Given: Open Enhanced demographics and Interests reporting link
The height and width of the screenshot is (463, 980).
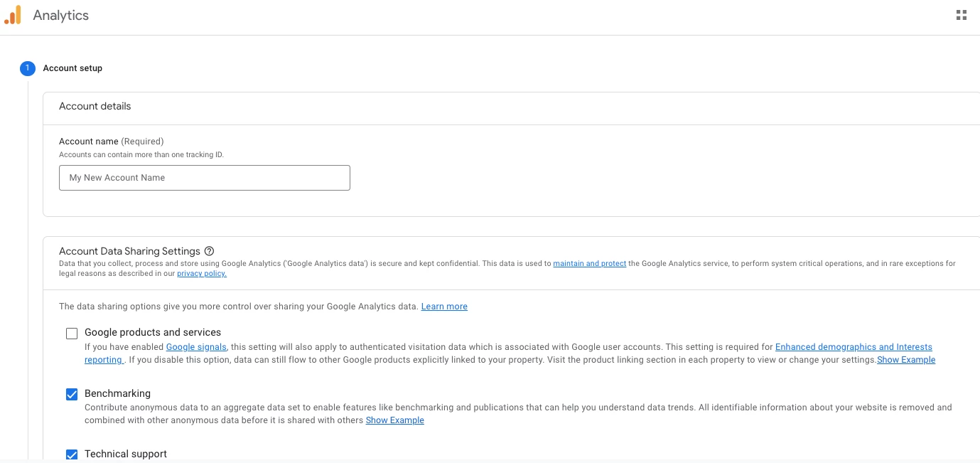Looking at the screenshot, I should (854, 347).
